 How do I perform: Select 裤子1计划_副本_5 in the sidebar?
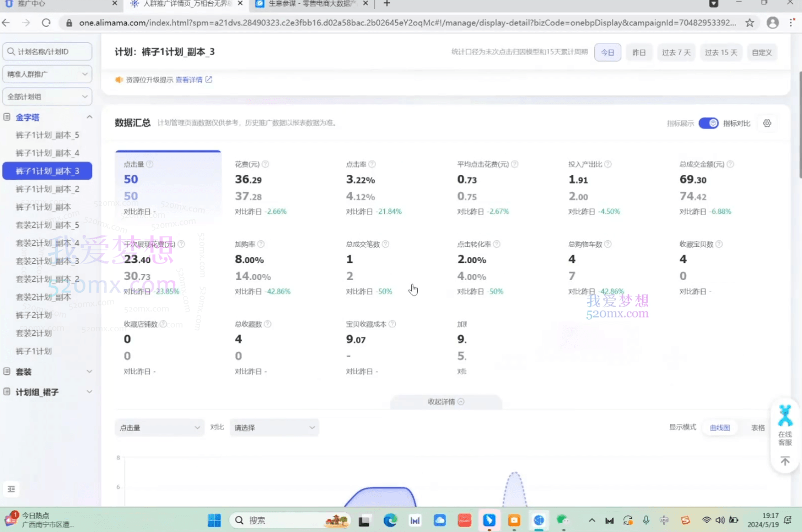[x=47, y=135]
